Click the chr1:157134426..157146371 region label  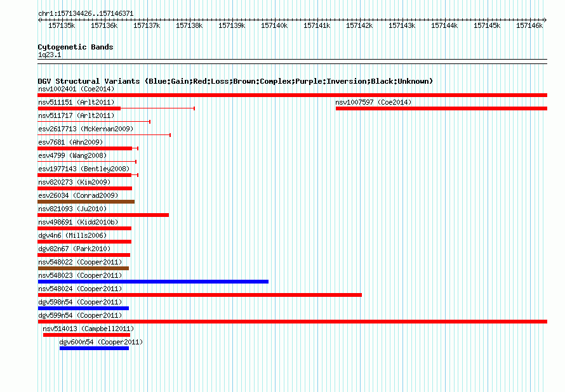coord(86,13)
